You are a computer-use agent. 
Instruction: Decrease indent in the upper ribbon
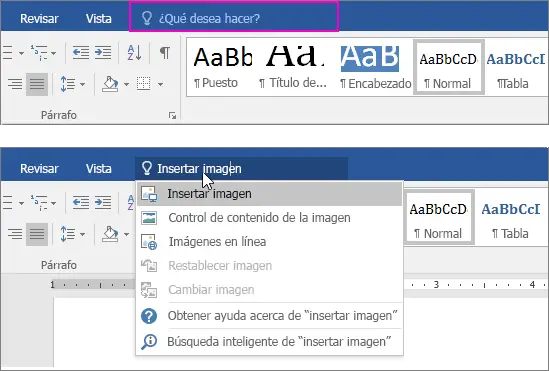click(x=81, y=53)
